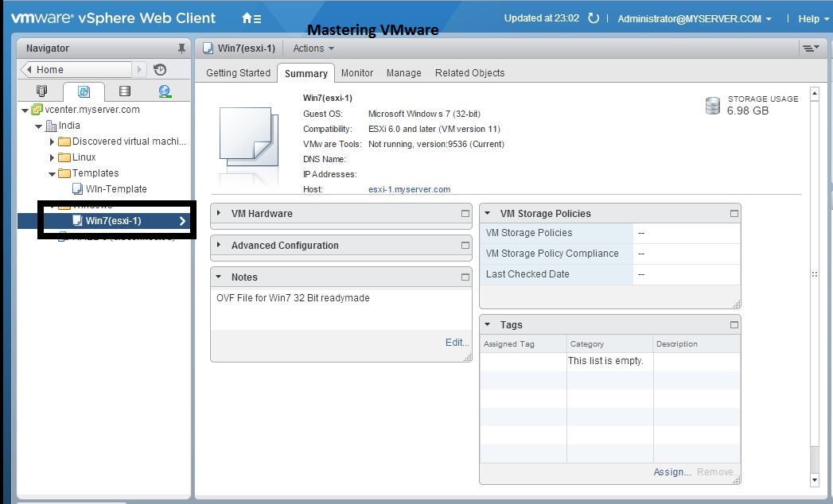Click the Discovered virtual machine folder icon

click(x=64, y=142)
